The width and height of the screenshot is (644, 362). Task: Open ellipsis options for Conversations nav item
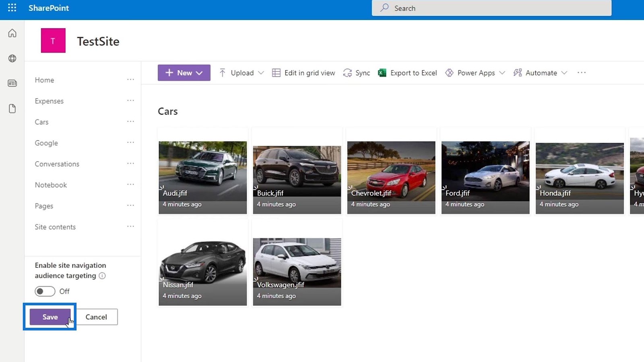tap(130, 163)
